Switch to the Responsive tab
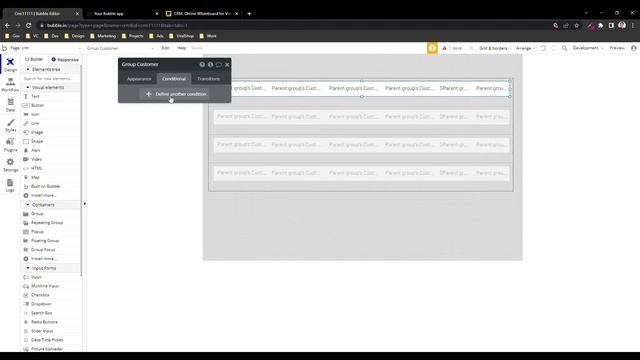The width and height of the screenshot is (640, 360). tap(65, 60)
